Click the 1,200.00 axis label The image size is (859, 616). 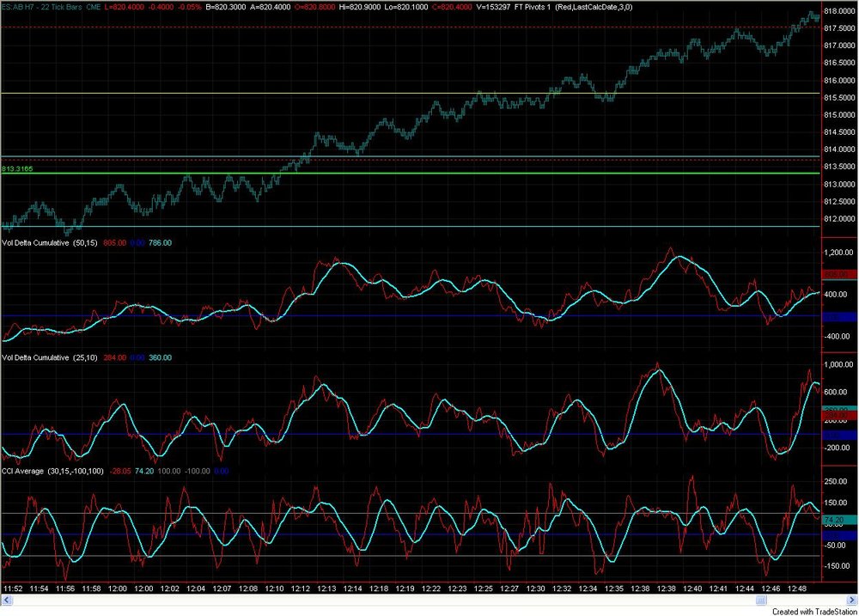tap(838, 253)
